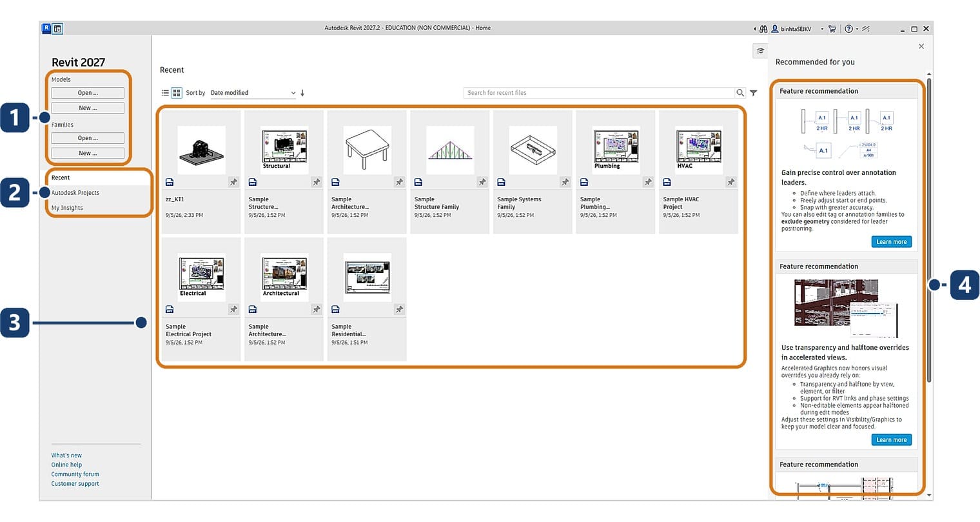Open the Community forum link
Screen dimensions: 980x522
pos(75,474)
